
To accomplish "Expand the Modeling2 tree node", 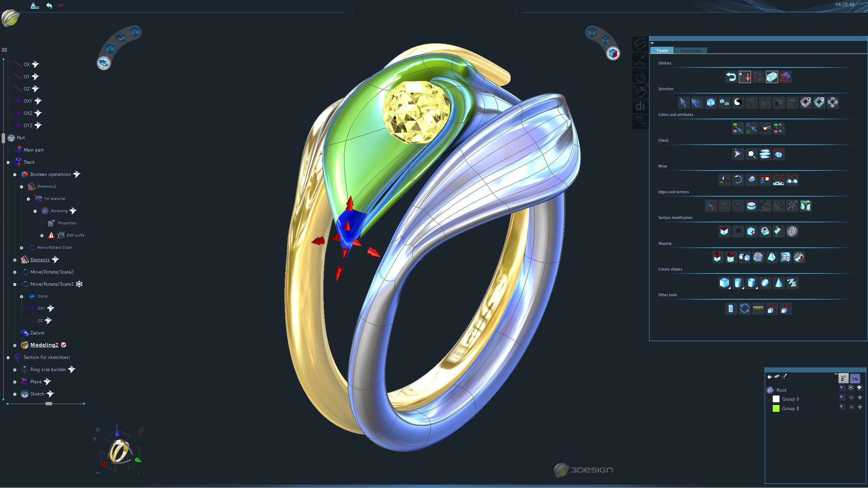I will 15,345.
